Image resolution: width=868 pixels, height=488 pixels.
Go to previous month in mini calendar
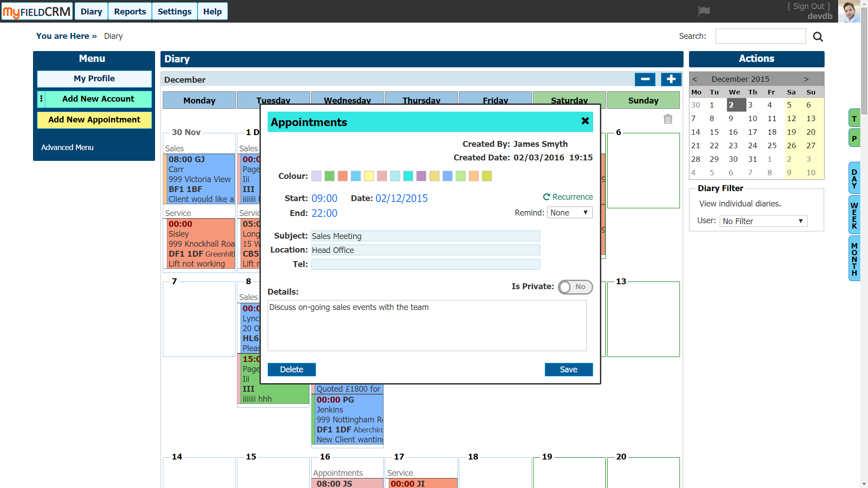(x=695, y=79)
